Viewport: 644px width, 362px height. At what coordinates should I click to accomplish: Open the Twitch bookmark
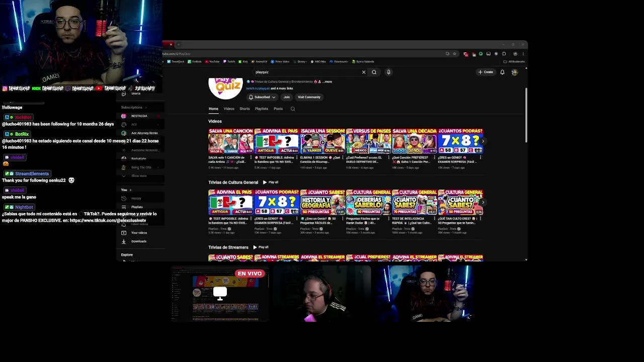pyautogui.click(x=229, y=61)
